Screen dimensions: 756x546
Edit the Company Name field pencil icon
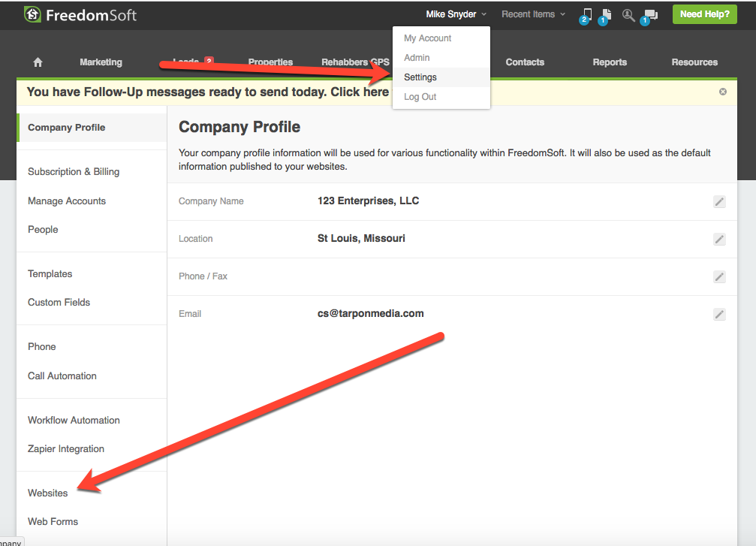[719, 201]
